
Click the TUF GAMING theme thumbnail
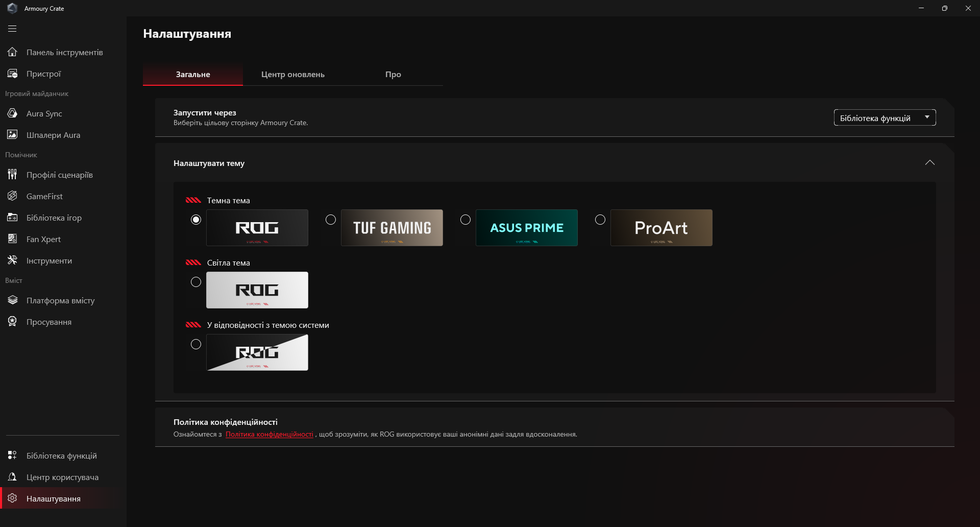(392, 228)
